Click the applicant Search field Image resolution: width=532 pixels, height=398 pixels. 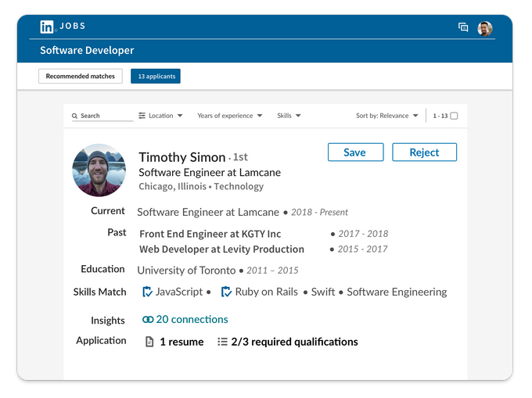pyautogui.click(x=102, y=116)
